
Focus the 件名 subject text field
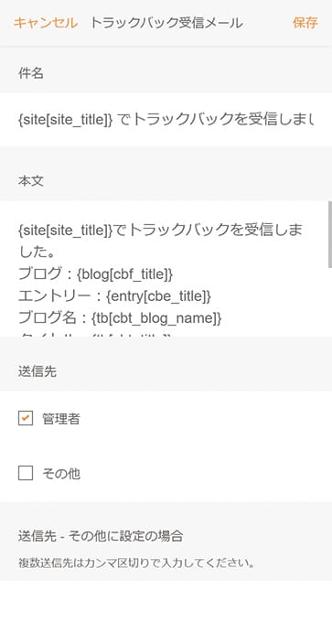pos(166,120)
